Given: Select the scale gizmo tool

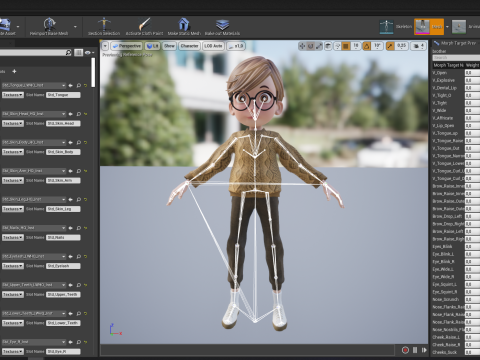Looking at the screenshot, I should pos(319,46).
